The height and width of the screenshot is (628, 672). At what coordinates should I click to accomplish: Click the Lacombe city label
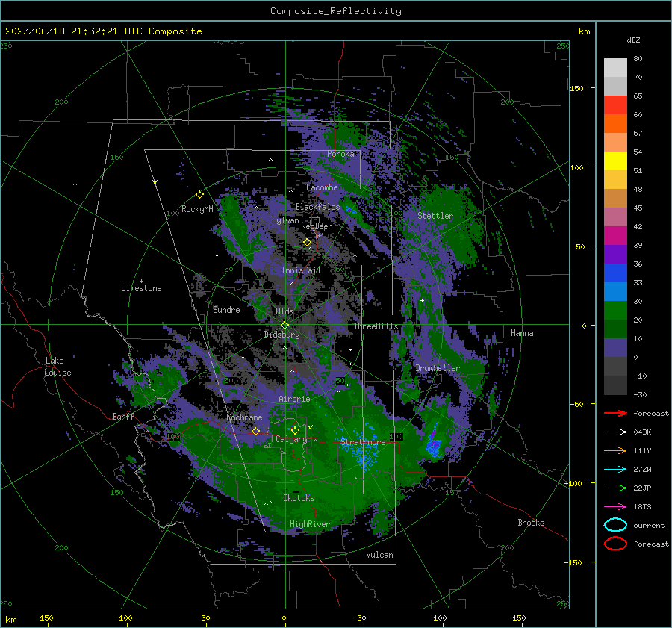click(x=322, y=187)
